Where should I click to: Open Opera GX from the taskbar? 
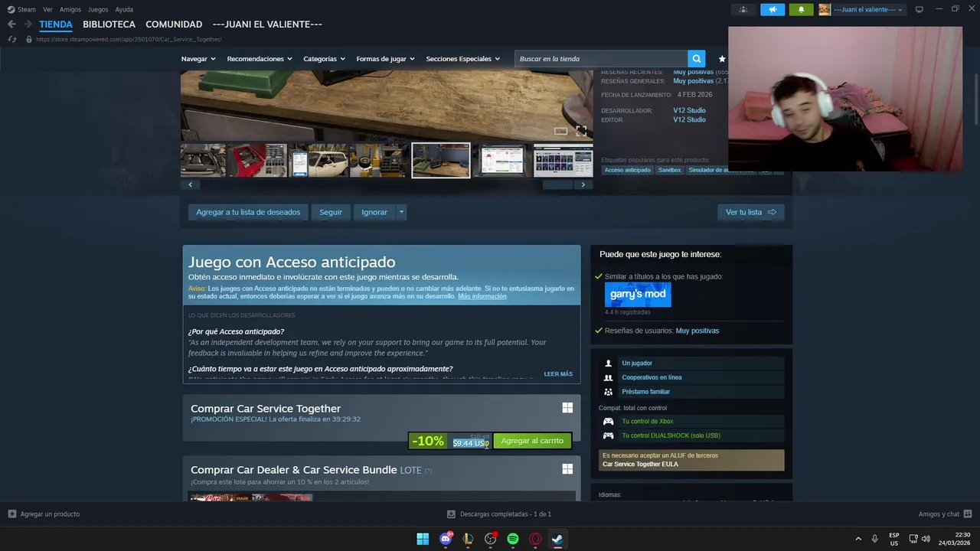(535, 539)
